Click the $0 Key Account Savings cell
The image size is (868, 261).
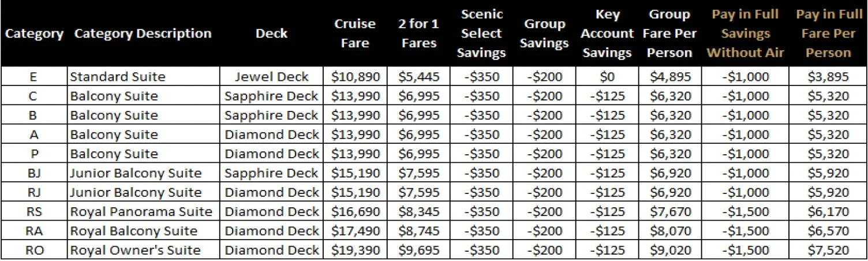pos(607,76)
